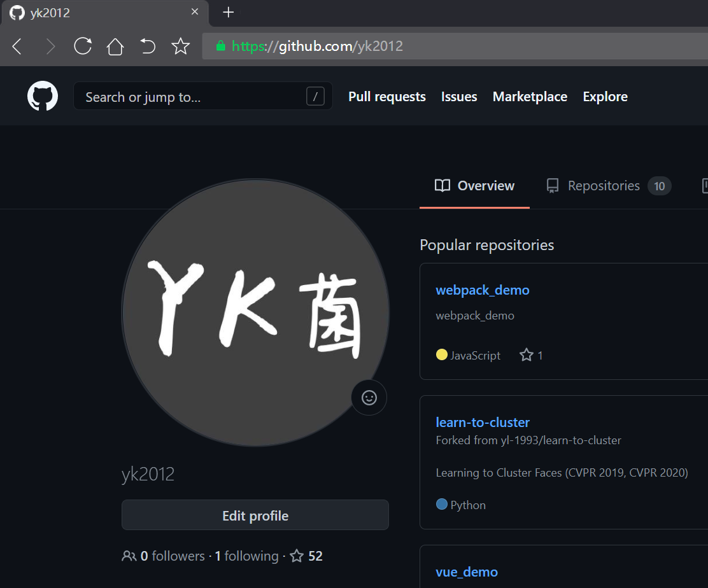Open GitHub home via Octocat logo

click(43, 95)
